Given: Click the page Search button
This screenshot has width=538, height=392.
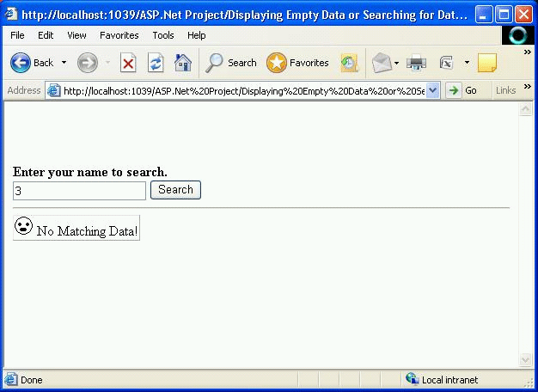Looking at the screenshot, I should pos(175,190).
